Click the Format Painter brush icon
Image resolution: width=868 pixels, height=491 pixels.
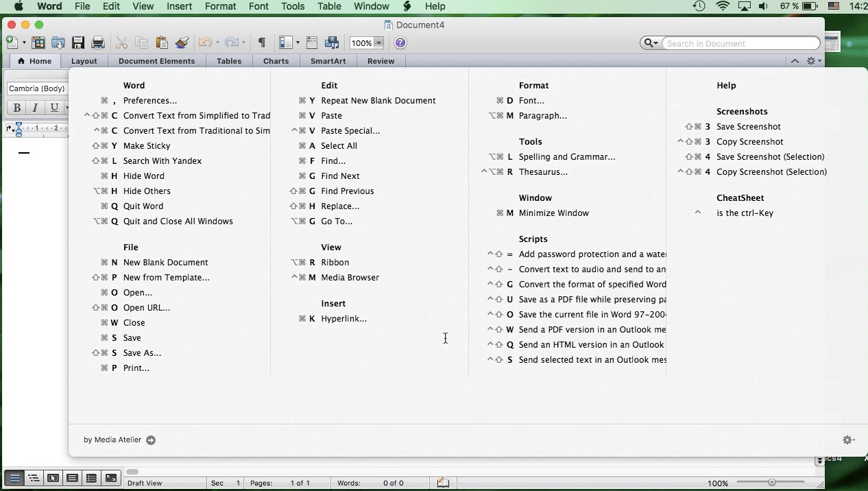(182, 43)
